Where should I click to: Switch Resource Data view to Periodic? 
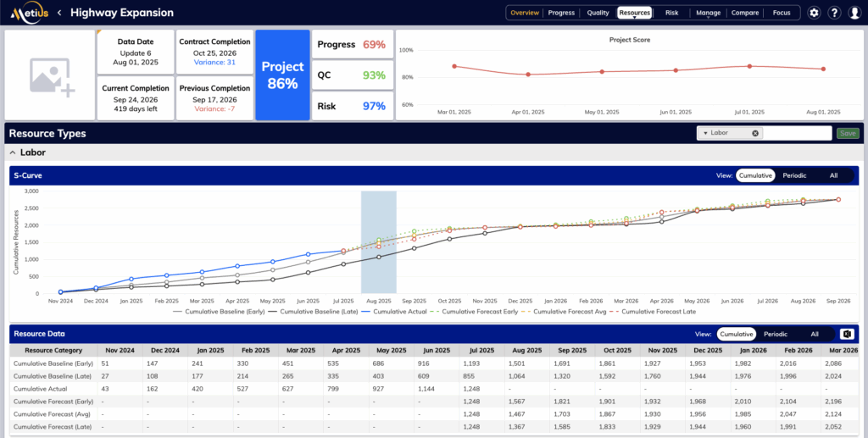pyautogui.click(x=776, y=335)
